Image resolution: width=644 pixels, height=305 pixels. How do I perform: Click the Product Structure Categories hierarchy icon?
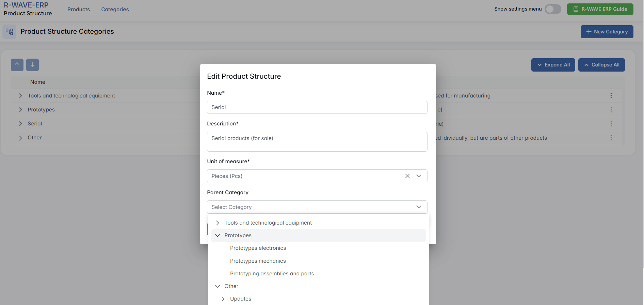tap(10, 32)
